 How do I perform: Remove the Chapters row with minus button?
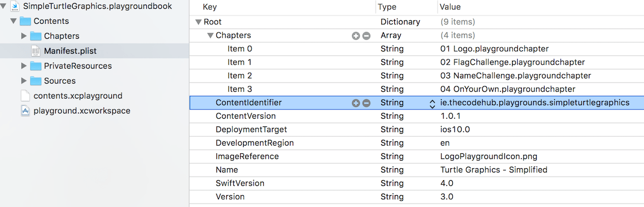coord(366,36)
